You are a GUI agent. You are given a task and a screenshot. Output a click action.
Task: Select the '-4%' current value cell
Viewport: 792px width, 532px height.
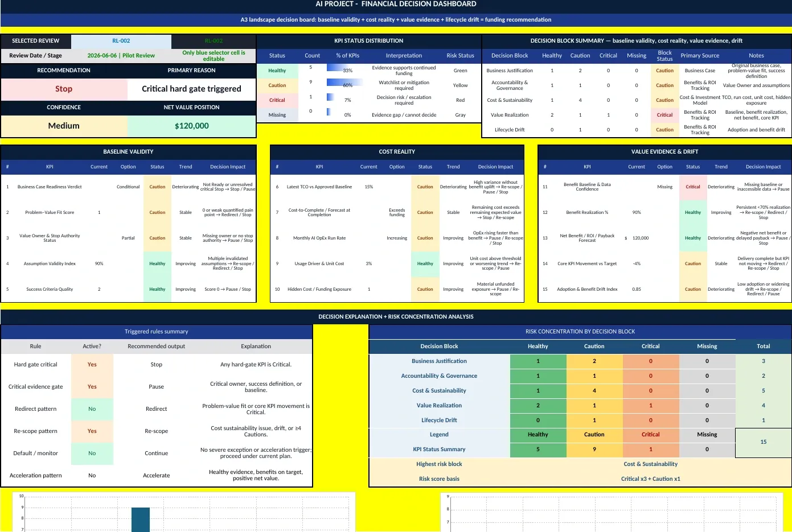[637, 263]
